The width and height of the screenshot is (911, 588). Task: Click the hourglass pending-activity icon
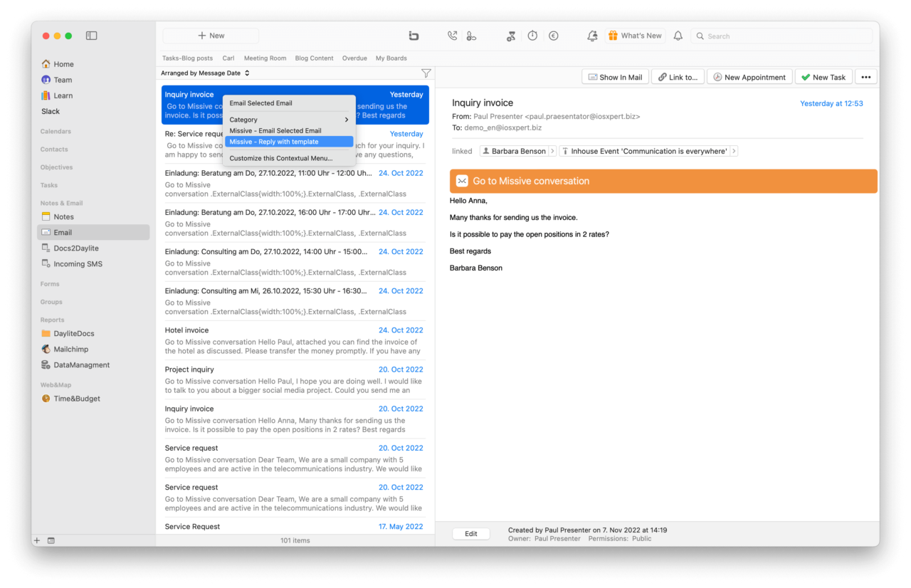pos(511,35)
